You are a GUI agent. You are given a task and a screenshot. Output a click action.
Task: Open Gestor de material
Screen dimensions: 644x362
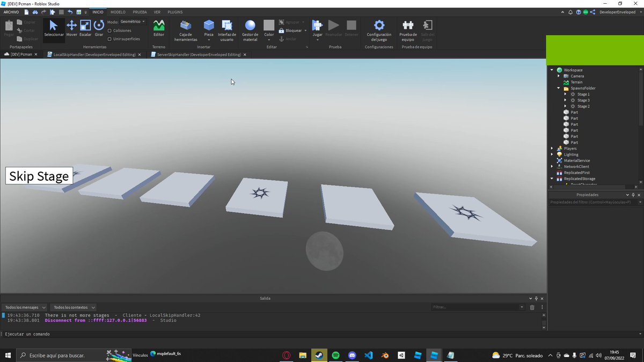pyautogui.click(x=250, y=31)
